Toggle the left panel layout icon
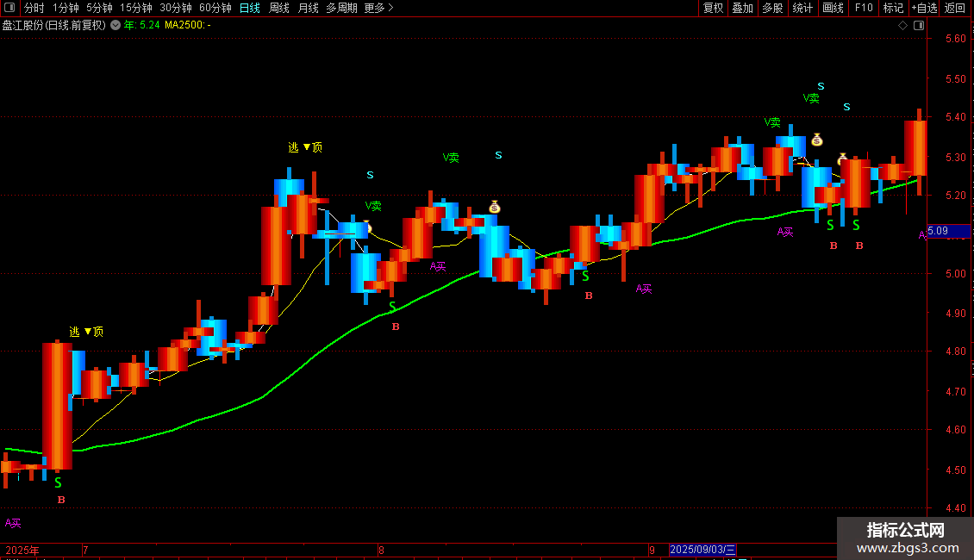Screen dimensions: 974x560 tap(9, 8)
